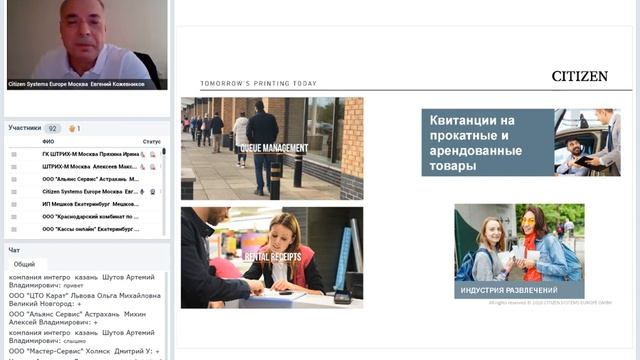Click webcam icon of Citizen Systems Europe row
Screen dimensions: 640x360
152,191
